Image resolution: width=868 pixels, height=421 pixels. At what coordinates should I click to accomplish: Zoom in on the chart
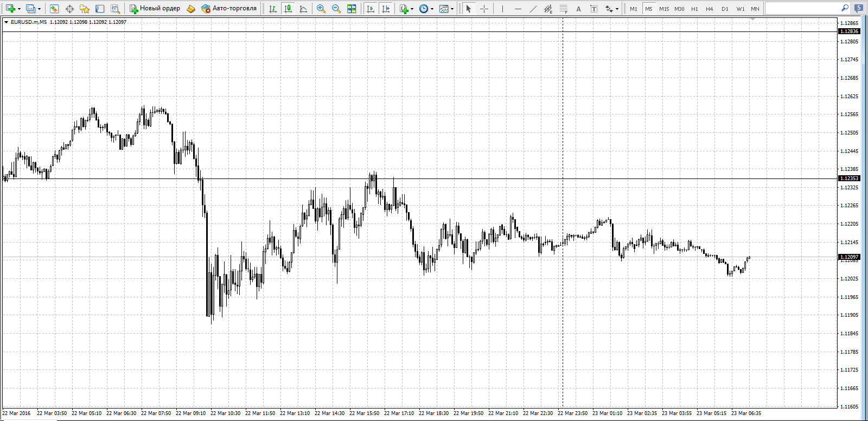pos(321,9)
